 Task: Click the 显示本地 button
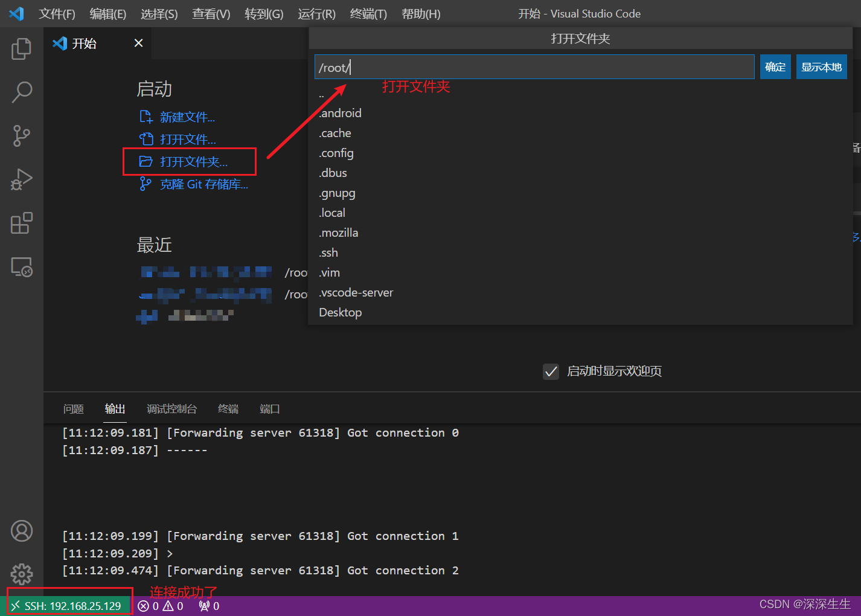click(x=821, y=66)
